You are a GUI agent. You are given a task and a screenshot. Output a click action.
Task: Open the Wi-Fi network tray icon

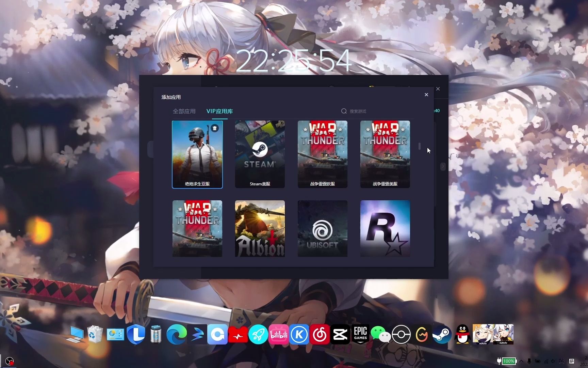point(546,361)
